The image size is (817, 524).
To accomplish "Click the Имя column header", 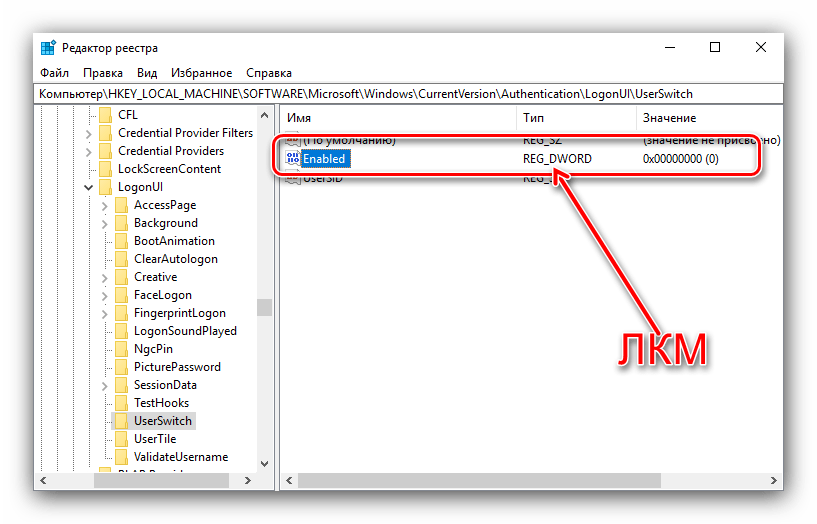I will 399,118.
